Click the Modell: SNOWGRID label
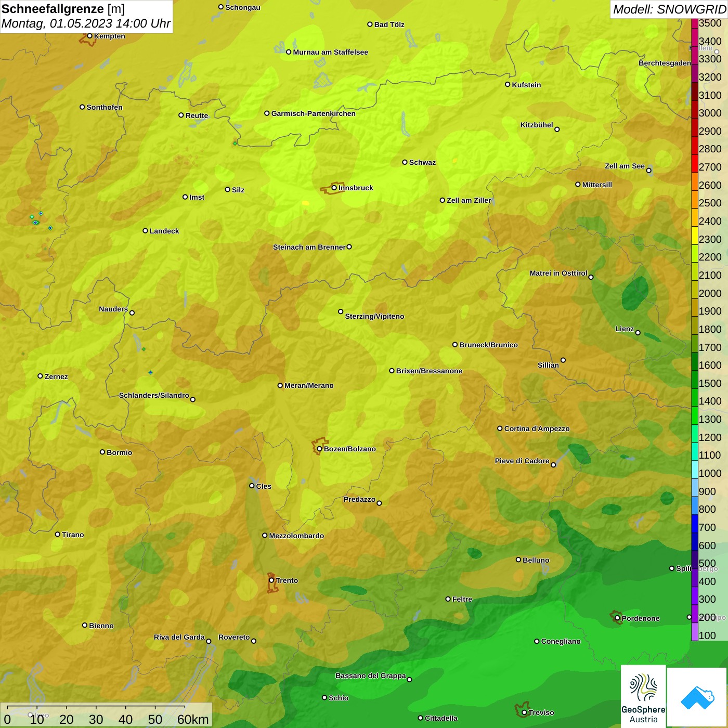Screen dimensions: 728x728 tap(669, 9)
